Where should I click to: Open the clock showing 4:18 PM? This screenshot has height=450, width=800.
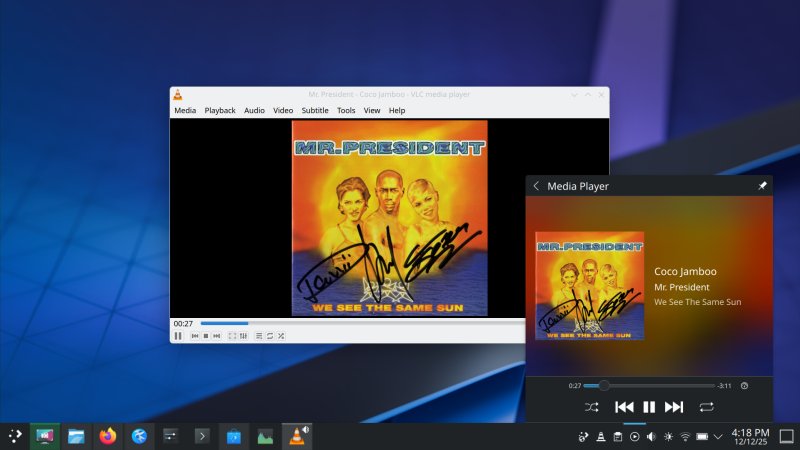click(751, 437)
